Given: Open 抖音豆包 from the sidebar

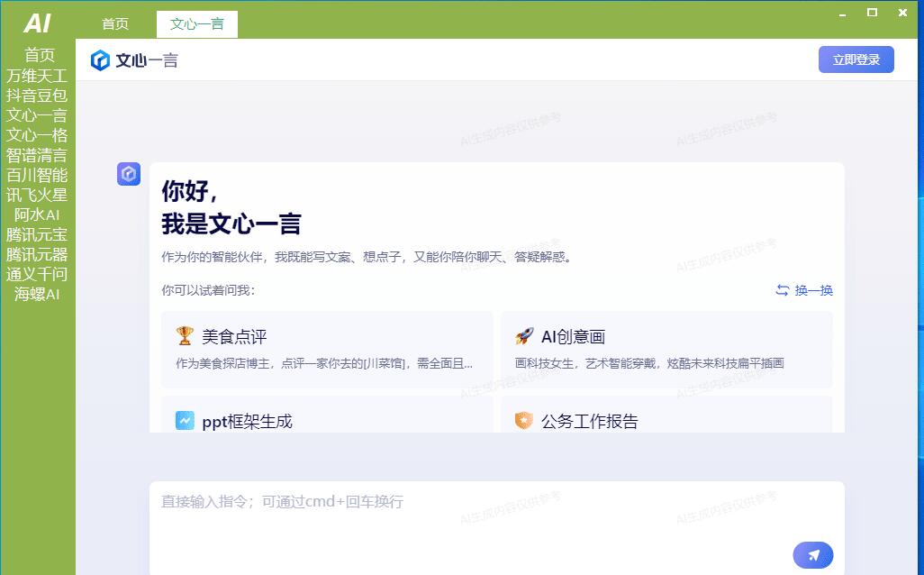Looking at the screenshot, I should pos(37,95).
